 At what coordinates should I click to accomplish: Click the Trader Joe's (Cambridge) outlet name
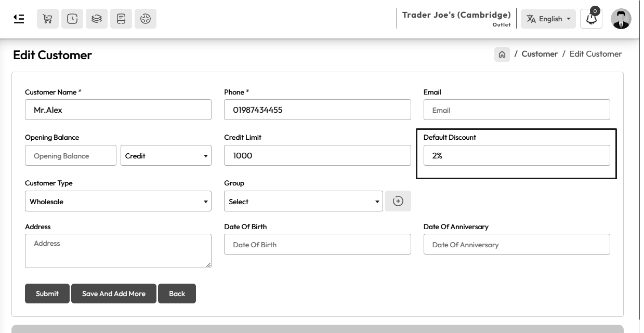pyautogui.click(x=456, y=15)
